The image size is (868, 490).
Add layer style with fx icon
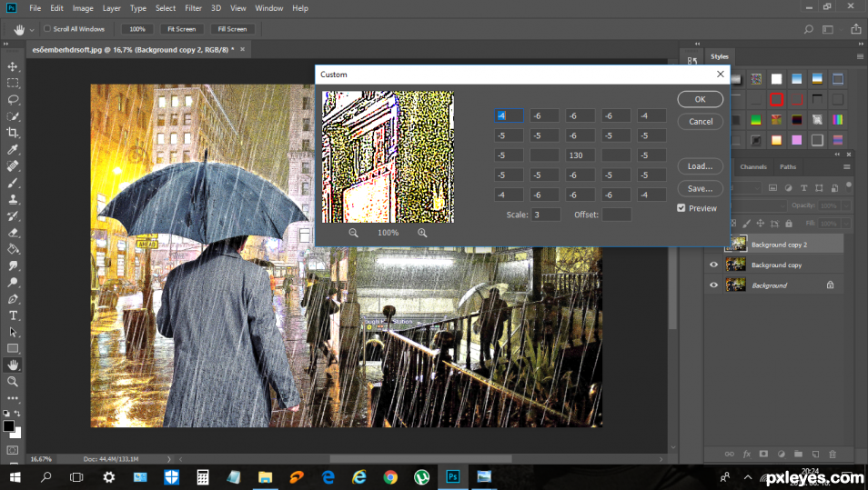click(746, 454)
